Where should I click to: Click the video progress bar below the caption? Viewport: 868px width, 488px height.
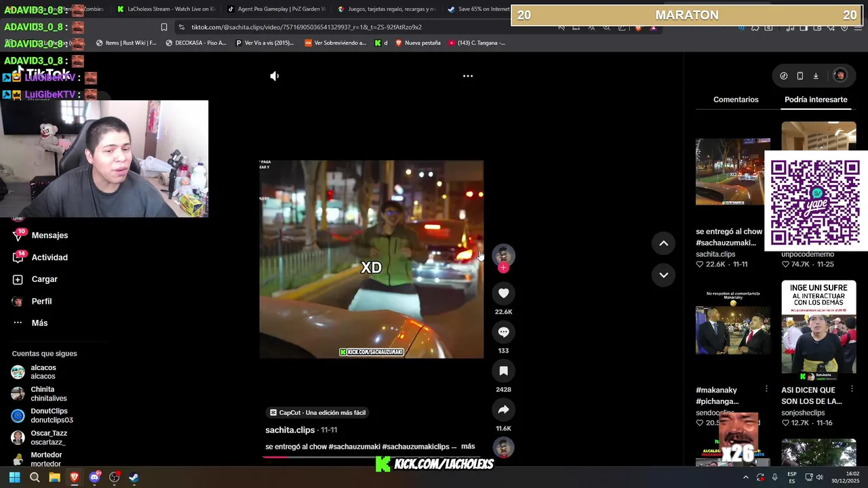(x=373, y=457)
